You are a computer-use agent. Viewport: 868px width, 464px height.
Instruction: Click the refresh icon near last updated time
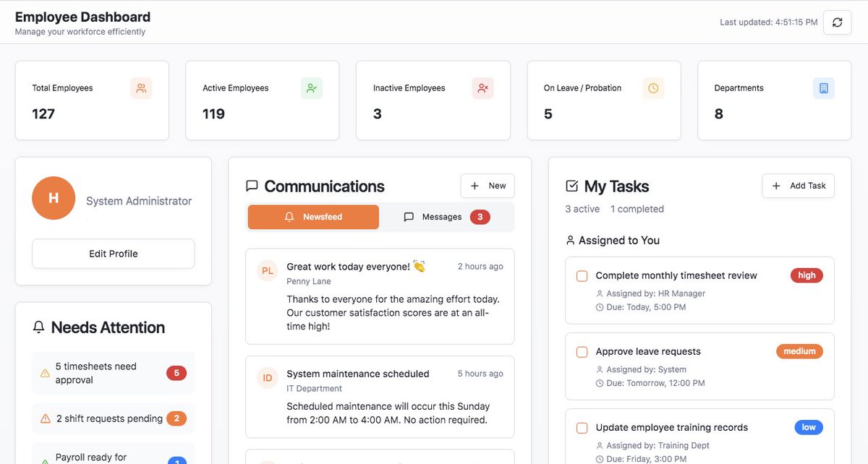837,22
